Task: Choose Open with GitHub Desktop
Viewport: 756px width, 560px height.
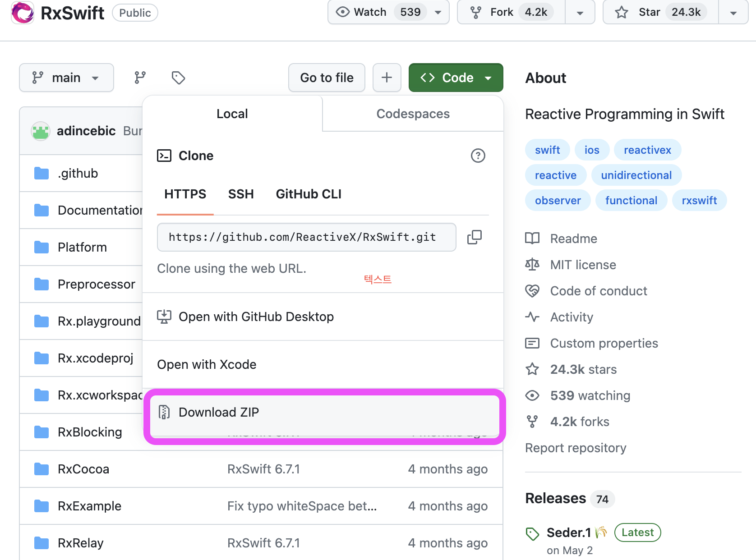Action: [x=323, y=317]
